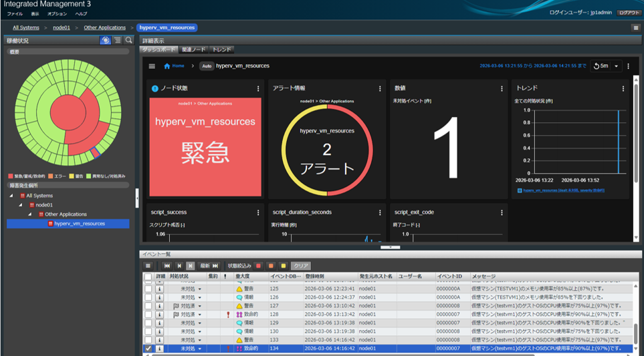Switch to 関連ノード tab
644x356 pixels.
point(193,49)
